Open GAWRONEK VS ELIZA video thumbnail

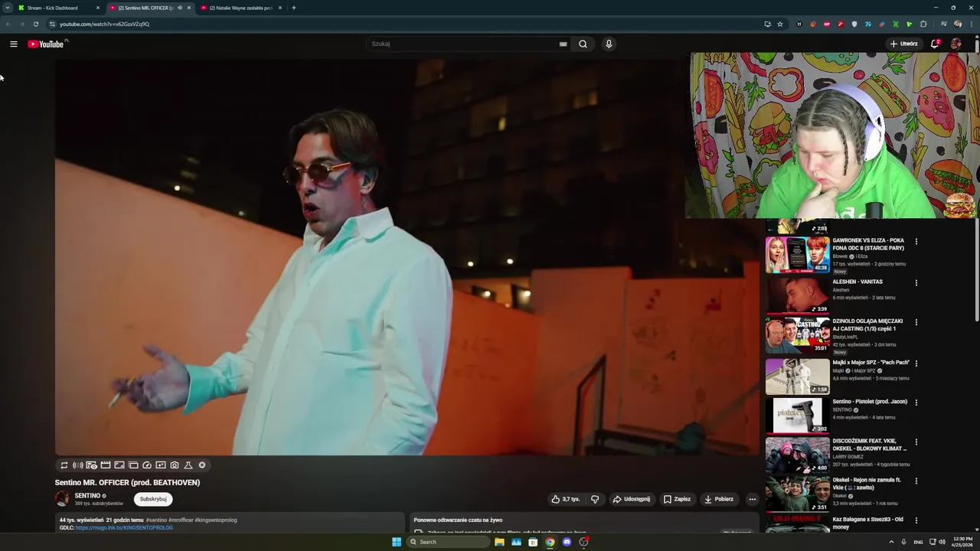797,255
